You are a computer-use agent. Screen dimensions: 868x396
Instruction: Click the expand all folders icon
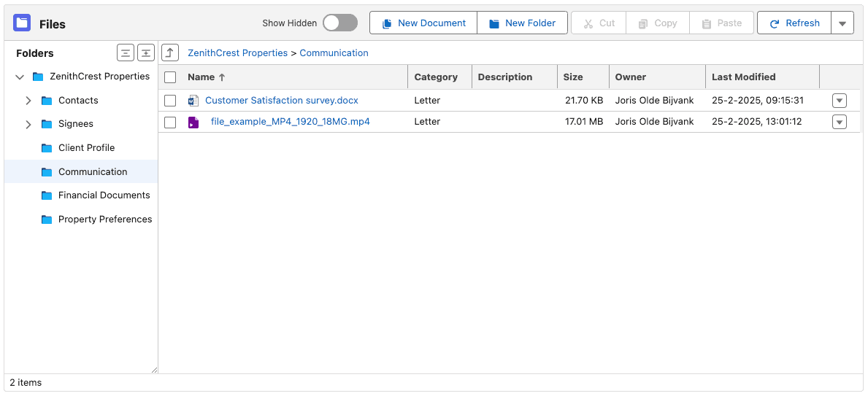click(x=146, y=53)
